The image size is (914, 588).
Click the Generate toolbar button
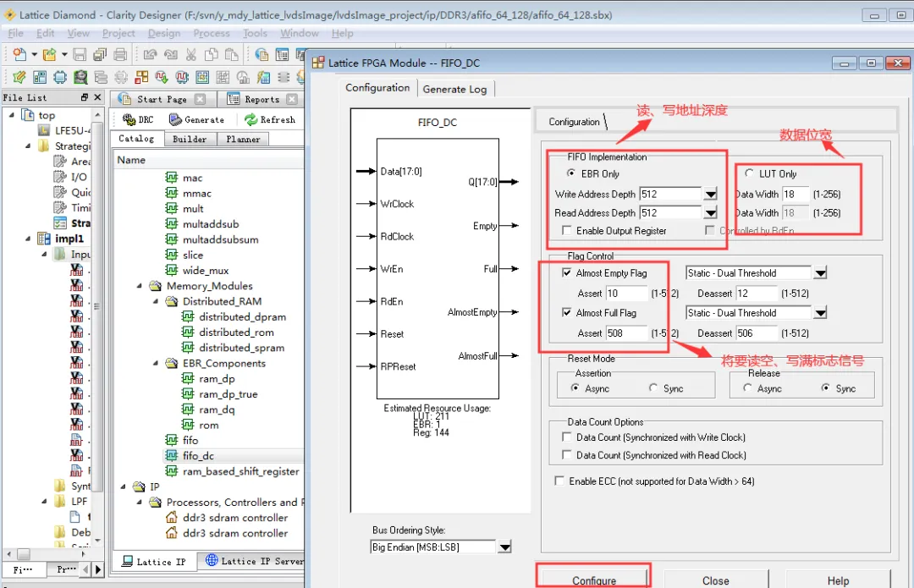(196, 120)
